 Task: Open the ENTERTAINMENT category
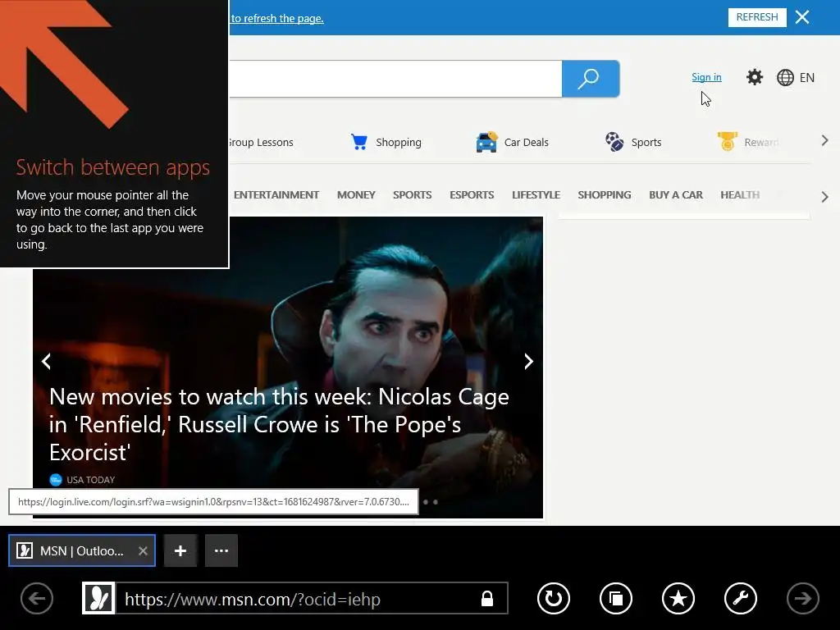[x=276, y=195]
